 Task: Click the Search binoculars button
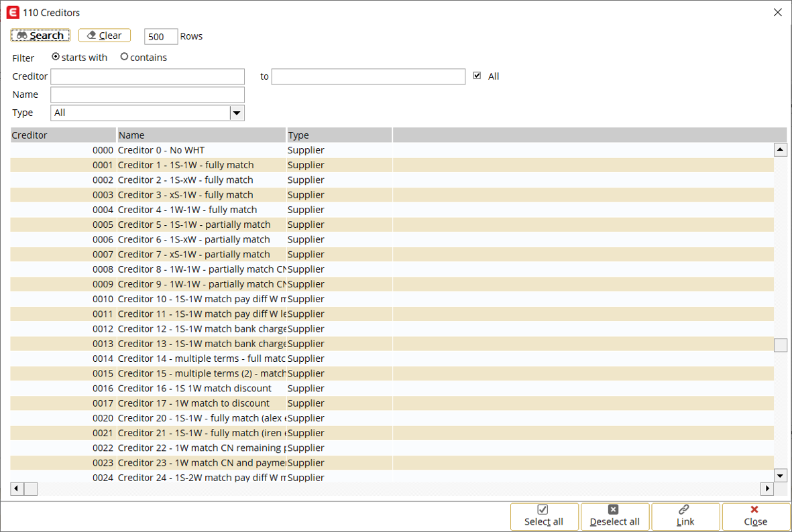click(40, 36)
